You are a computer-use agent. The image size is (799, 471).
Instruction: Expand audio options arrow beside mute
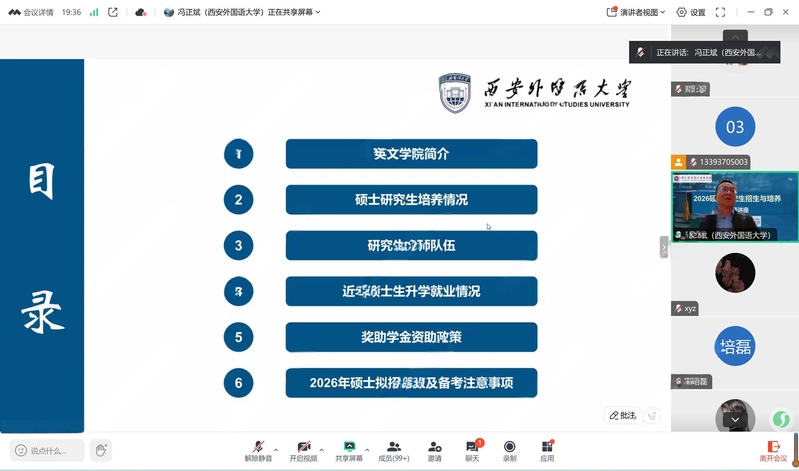276,449
